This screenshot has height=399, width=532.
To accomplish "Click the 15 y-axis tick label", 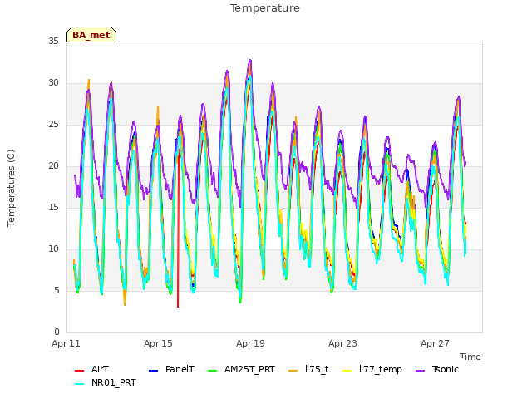I will [53, 207].
